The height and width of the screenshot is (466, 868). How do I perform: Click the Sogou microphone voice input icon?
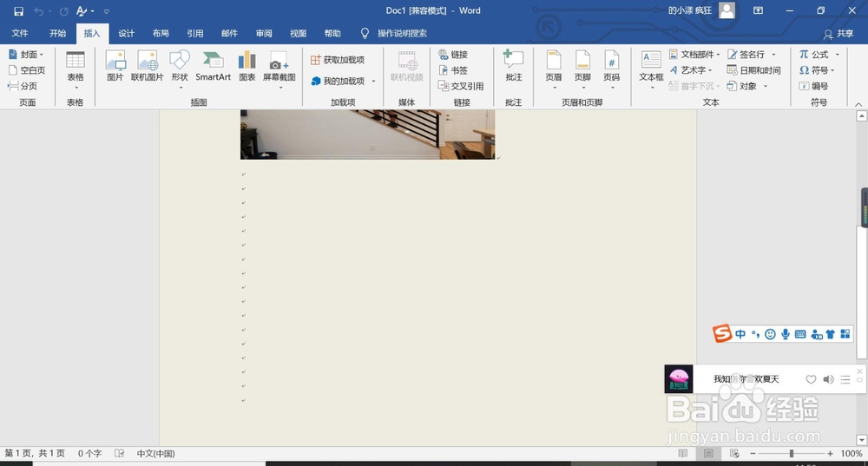click(x=785, y=334)
